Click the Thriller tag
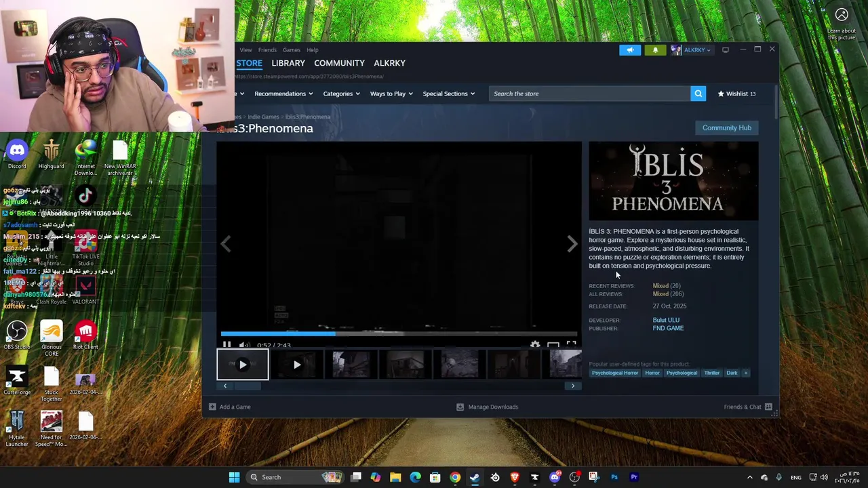Screen dimensions: 868x488 point(711,373)
